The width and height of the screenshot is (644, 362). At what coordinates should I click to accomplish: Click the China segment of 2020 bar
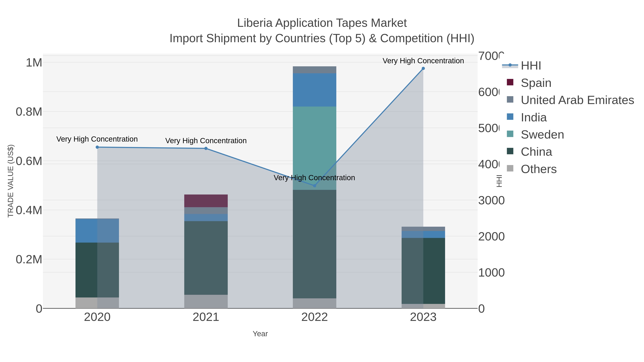(x=97, y=270)
